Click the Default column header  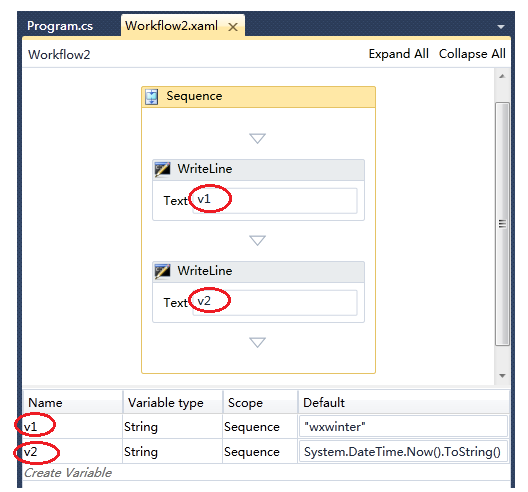[403, 402]
